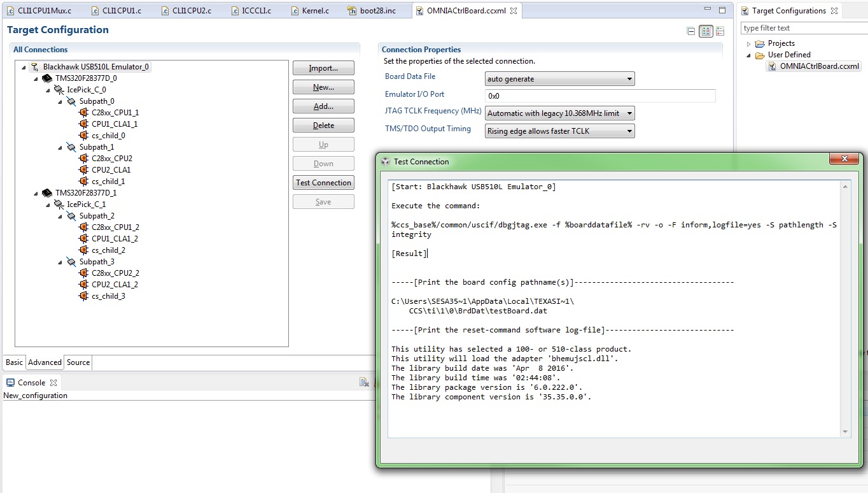868x493 pixels.
Task: Click in the Emulator I/O Port field
Action: (600, 96)
